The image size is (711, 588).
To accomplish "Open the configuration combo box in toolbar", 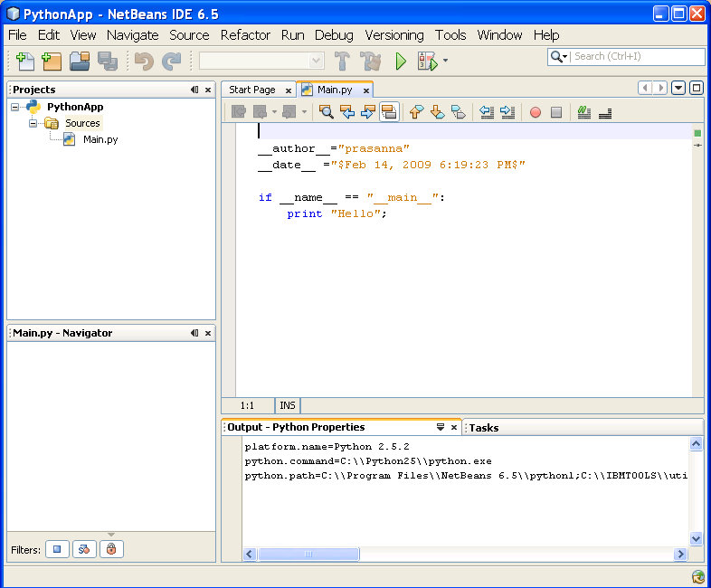I will point(261,61).
